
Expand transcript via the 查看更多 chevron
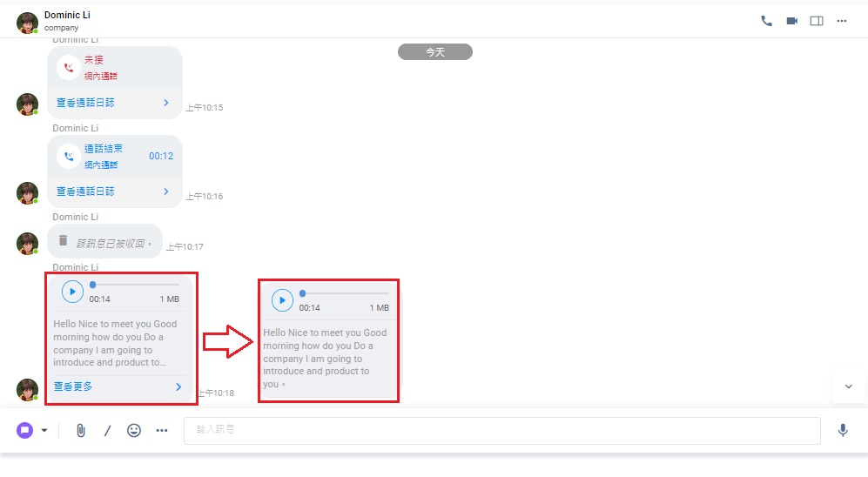tap(178, 386)
